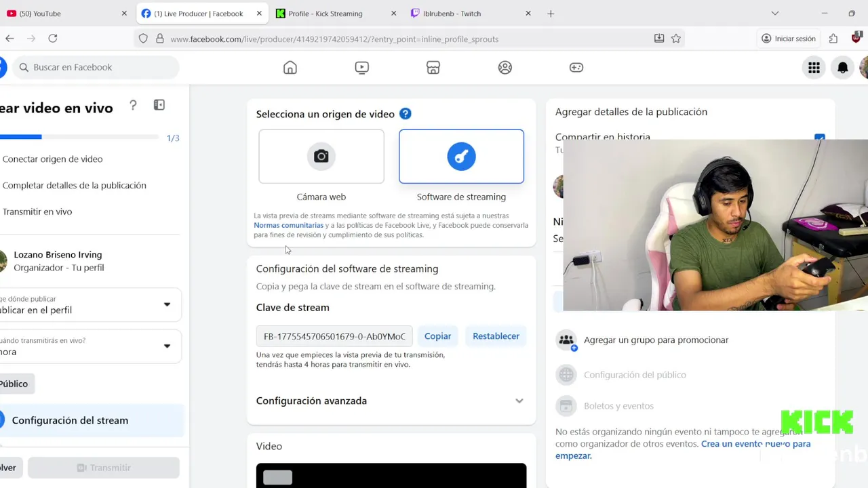Image resolution: width=868 pixels, height=488 pixels.
Task: Click the Agregar un grupo para promocionar icon
Action: [x=566, y=340]
